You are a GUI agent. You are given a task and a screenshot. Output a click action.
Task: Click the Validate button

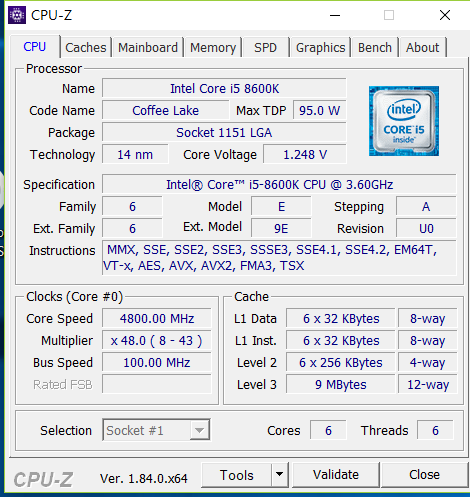tap(336, 475)
